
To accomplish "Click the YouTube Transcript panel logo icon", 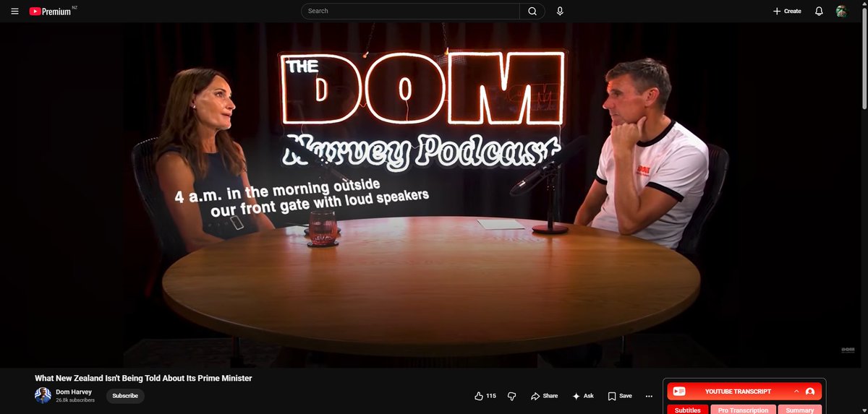I will pyautogui.click(x=679, y=391).
